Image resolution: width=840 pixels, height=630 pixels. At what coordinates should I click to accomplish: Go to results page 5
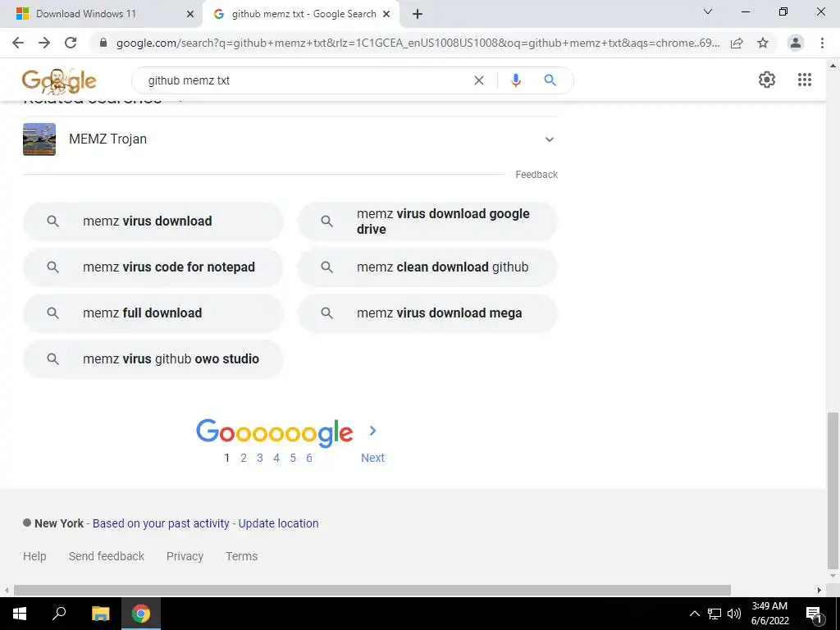pyautogui.click(x=293, y=458)
